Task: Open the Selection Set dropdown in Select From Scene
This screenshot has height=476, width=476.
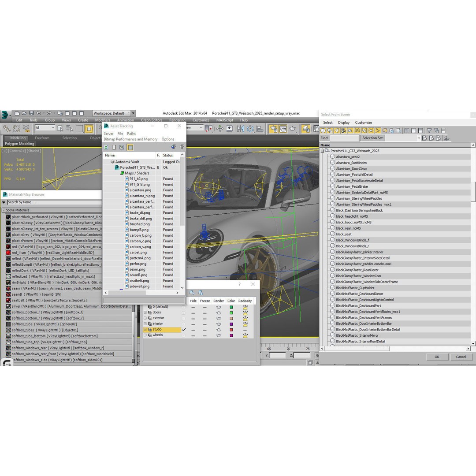Action: 419,138
